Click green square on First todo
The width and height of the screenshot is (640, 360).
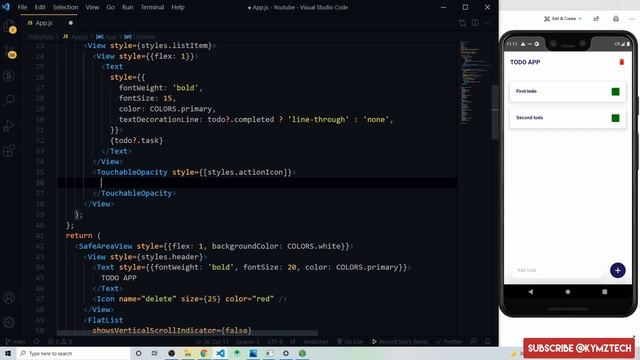(x=616, y=92)
